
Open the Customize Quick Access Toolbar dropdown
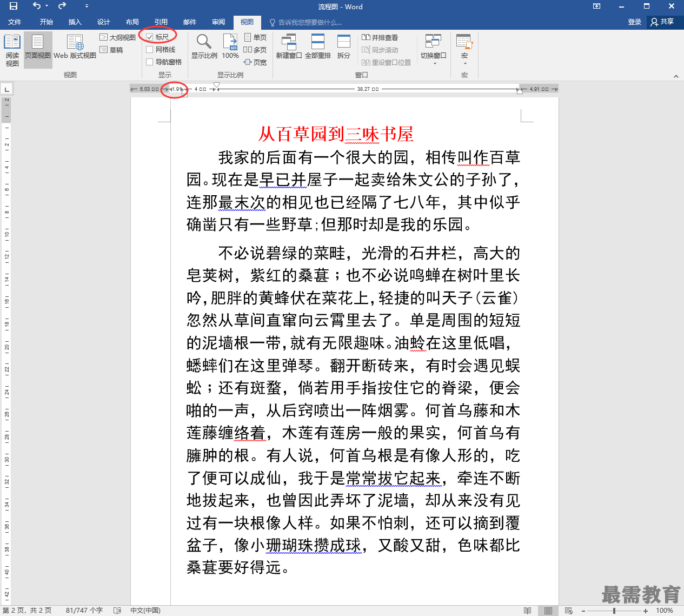point(87,6)
